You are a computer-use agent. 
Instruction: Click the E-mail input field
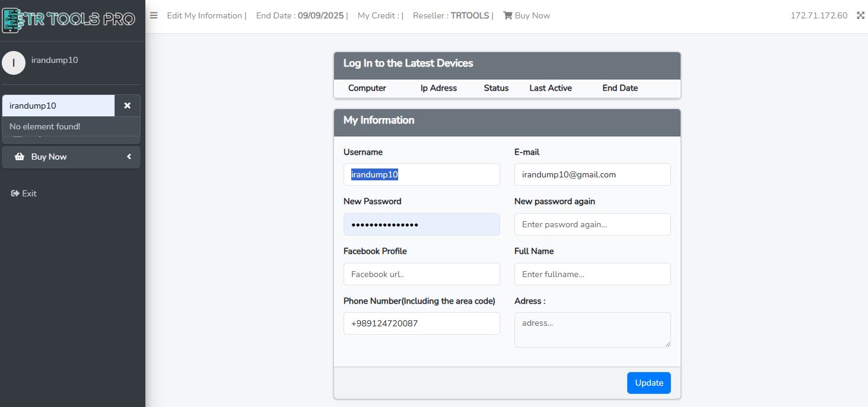[x=592, y=174]
